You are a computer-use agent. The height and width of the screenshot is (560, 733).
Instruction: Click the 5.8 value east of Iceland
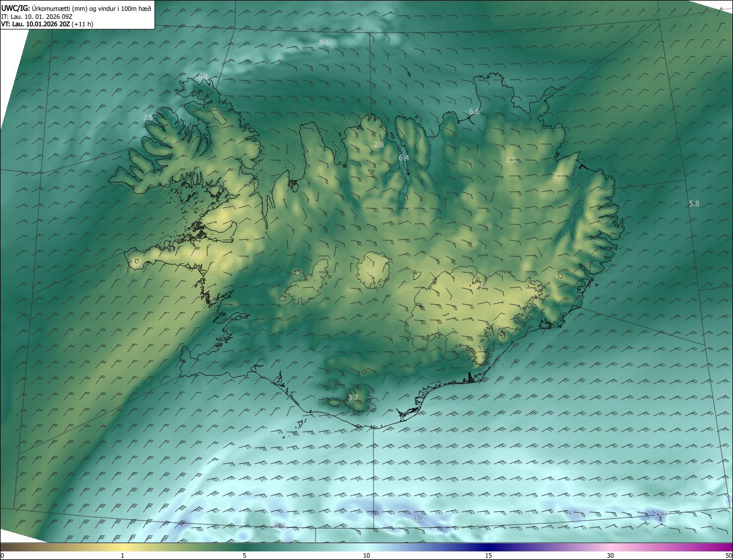pos(694,203)
